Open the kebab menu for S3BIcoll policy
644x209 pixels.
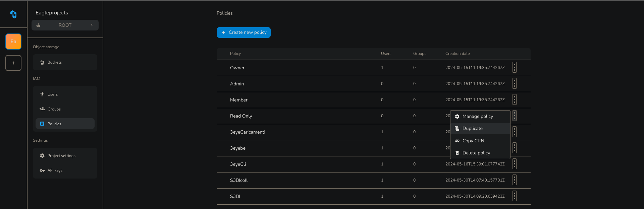coord(514,180)
